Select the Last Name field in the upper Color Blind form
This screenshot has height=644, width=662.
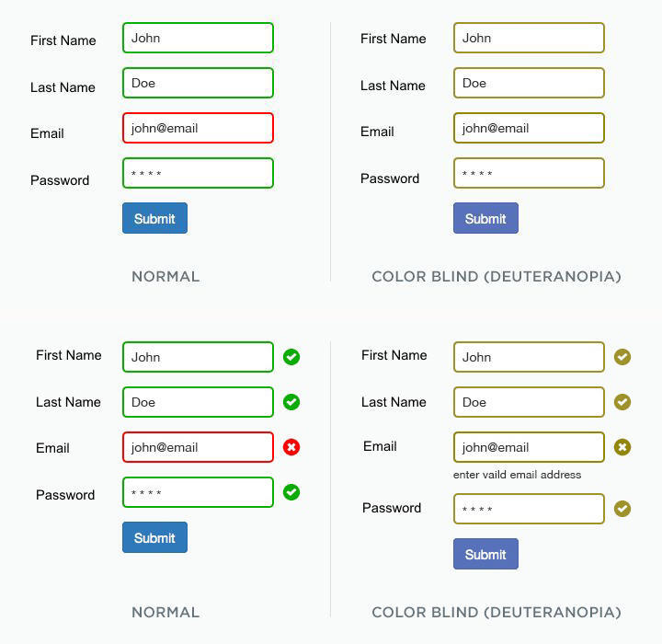tap(529, 83)
